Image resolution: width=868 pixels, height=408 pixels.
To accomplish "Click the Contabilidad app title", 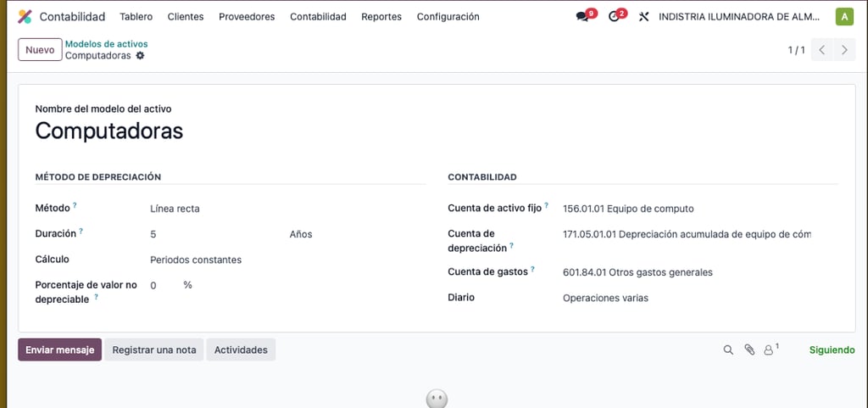I will 72,17.
